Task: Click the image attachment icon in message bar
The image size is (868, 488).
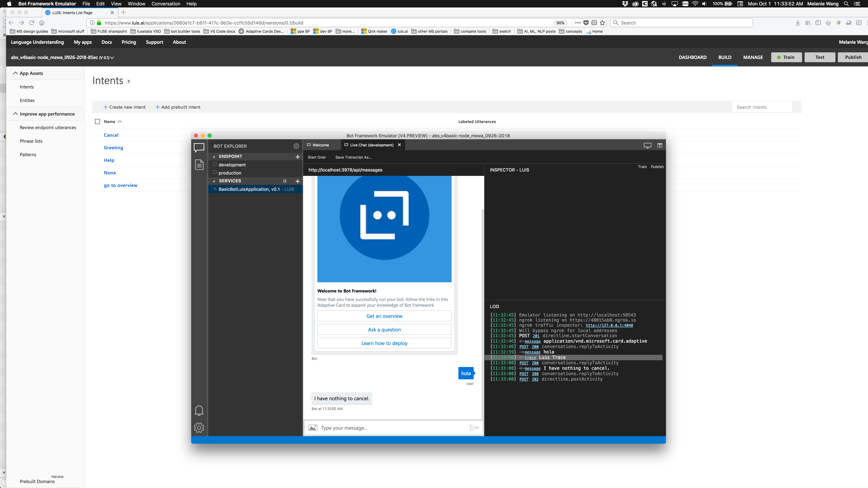Action: 313,427
